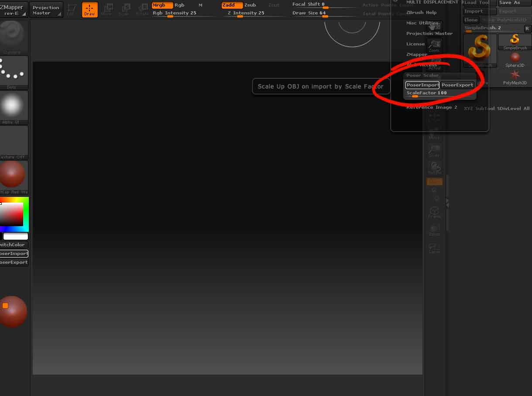Pick the Sphere3D tool icon
532x396 pixels.
point(515,59)
